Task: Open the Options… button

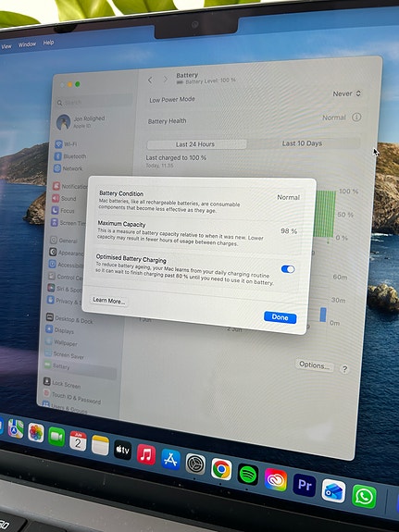Action: pyautogui.click(x=314, y=365)
